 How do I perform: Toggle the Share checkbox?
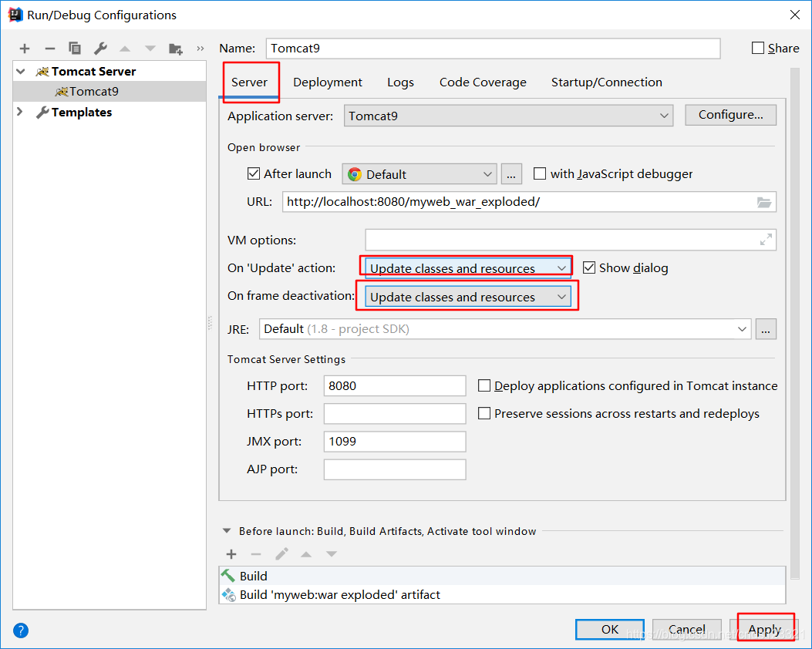[757, 48]
